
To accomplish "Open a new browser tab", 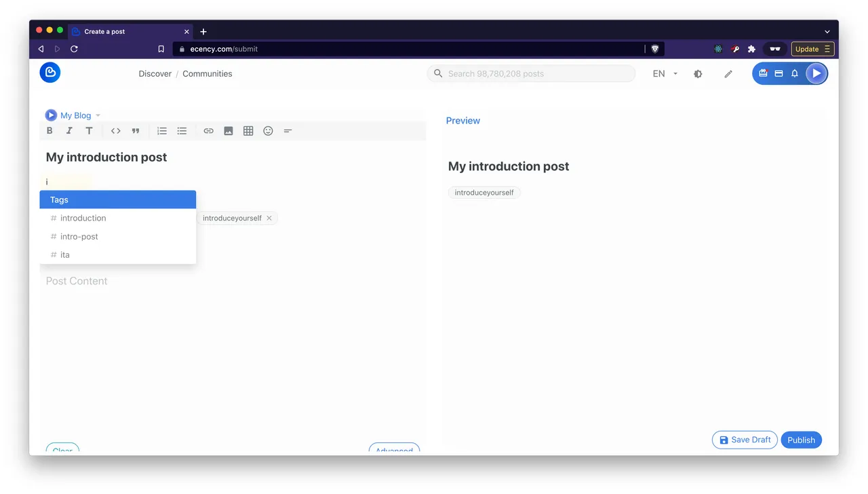I will pyautogui.click(x=203, y=31).
